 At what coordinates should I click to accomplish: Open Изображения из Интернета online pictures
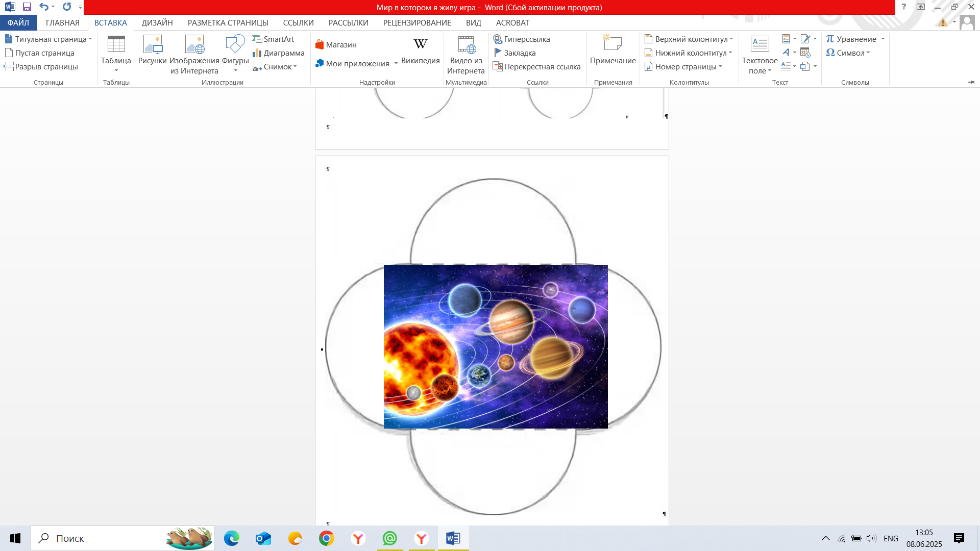coord(194,45)
